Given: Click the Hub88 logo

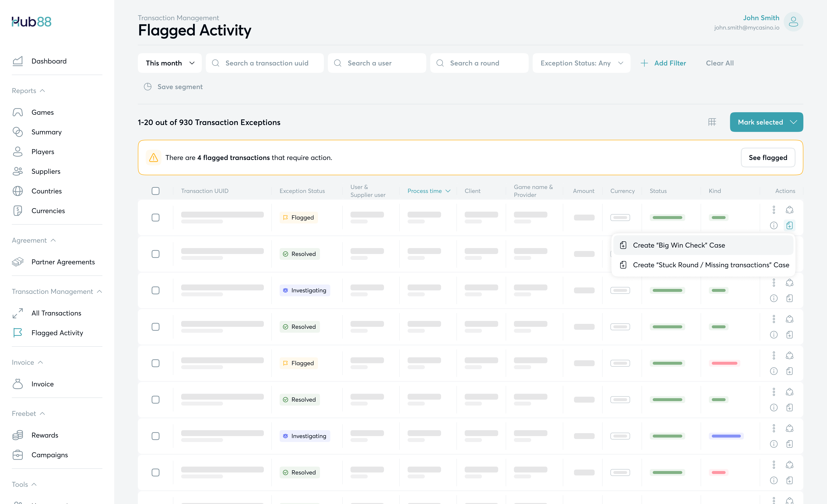Looking at the screenshot, I should click(32, 22).
